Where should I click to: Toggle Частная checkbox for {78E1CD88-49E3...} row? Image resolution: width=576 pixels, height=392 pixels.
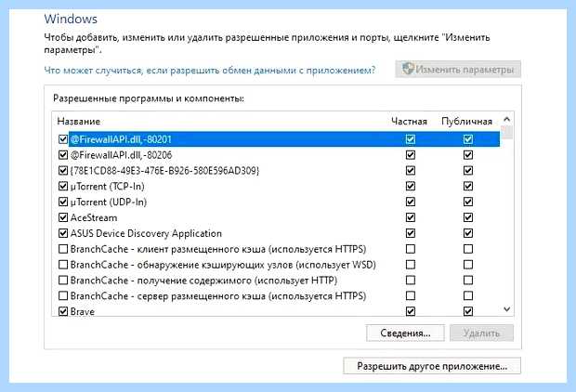tap(411, 171)
